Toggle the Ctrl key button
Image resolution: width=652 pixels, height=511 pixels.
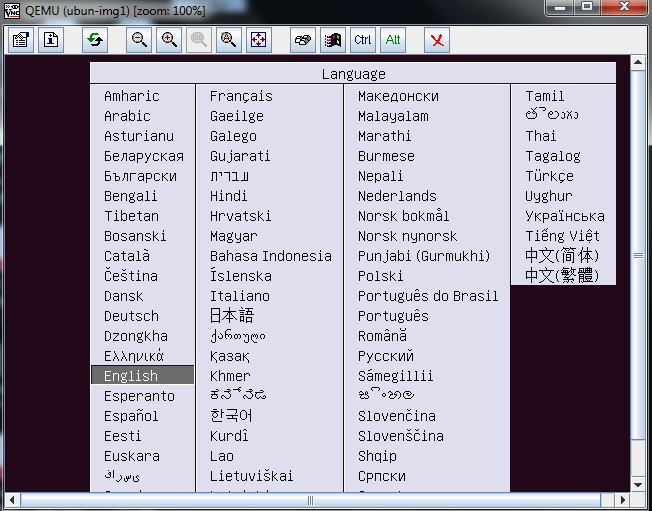click(363, 40)
